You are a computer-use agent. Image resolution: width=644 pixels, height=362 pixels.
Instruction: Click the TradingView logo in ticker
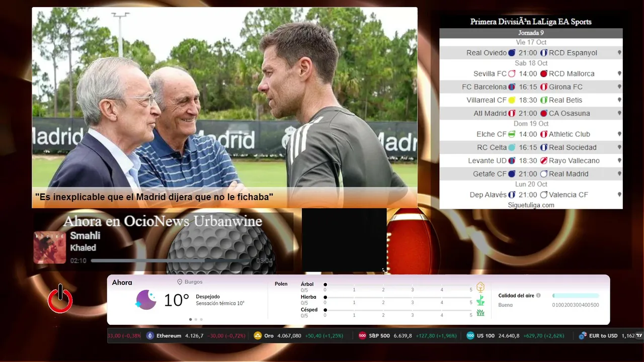point(639,335)
